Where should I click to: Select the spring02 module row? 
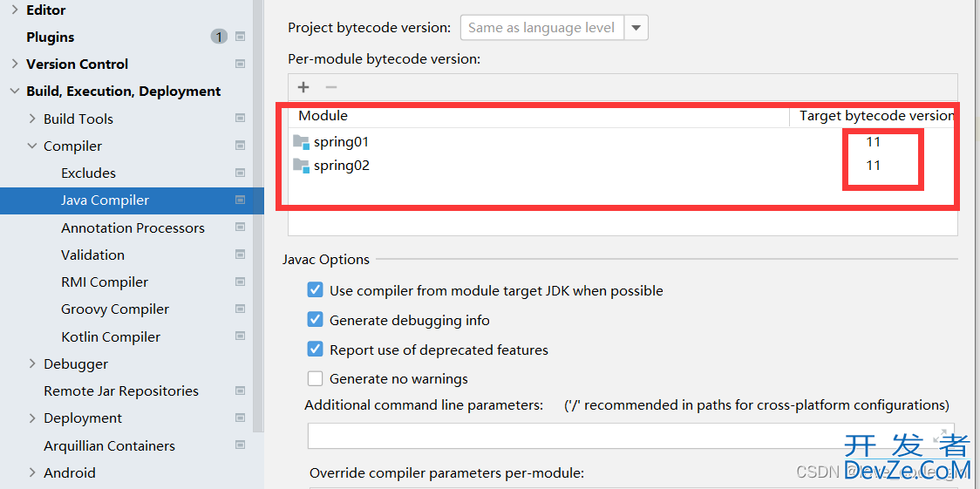tap(623, 166)
